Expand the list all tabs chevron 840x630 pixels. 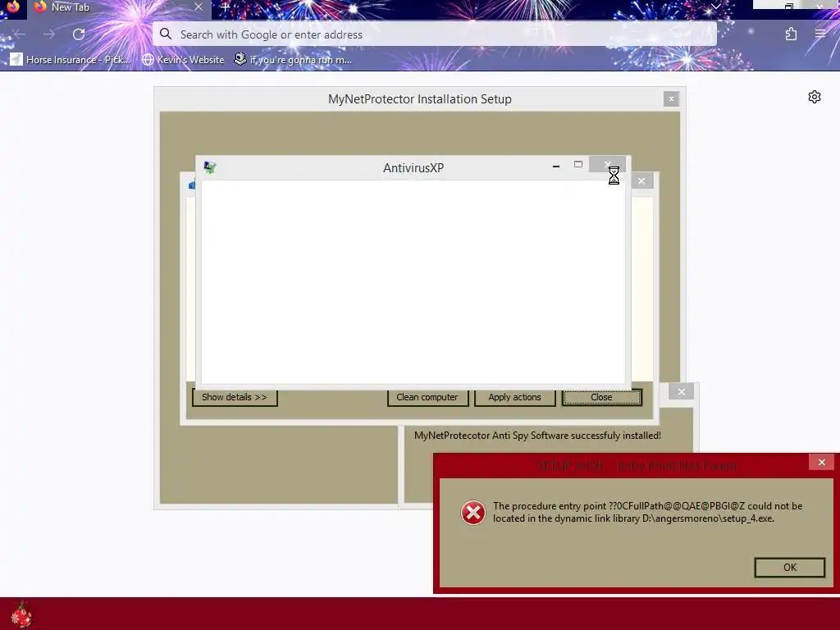pos(715,7)
